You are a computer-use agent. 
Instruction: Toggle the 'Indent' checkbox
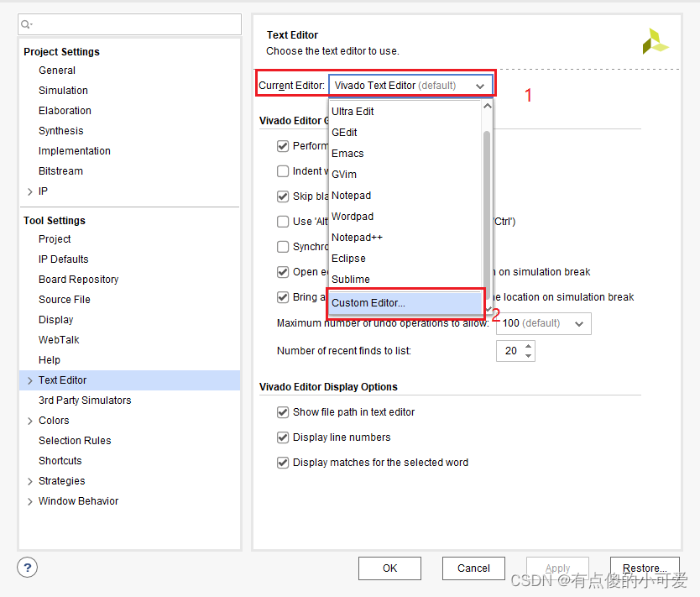pos(283,171)
